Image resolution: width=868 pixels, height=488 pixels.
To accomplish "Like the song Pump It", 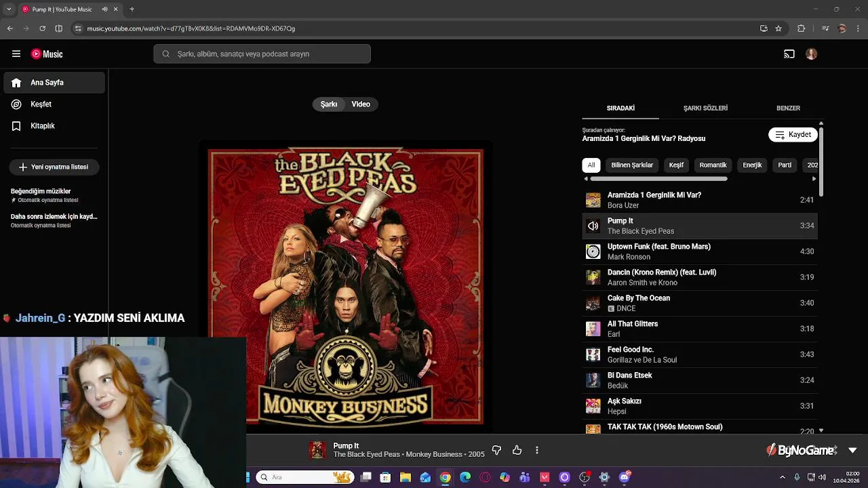I will (x=517, y=450).
